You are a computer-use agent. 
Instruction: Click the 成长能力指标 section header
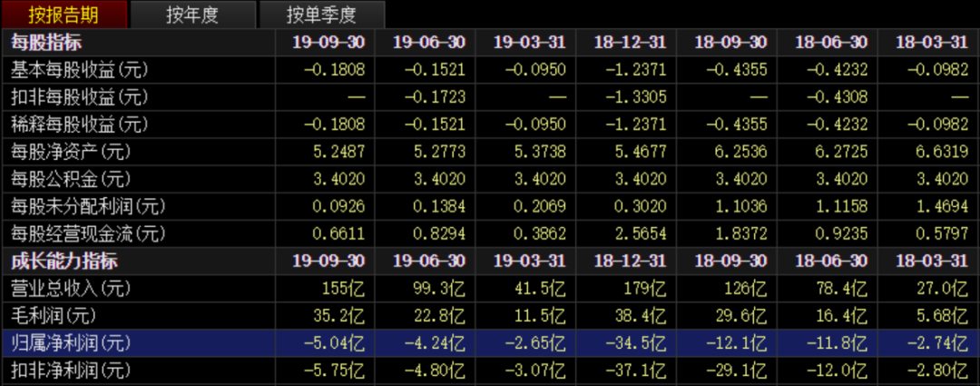coord(64,262)
